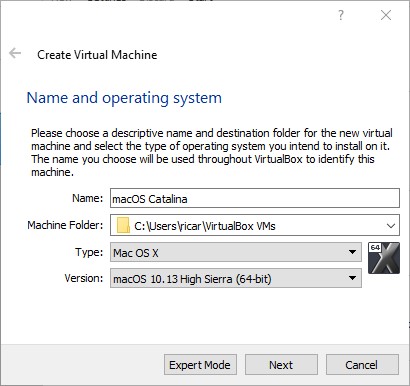Click the Machine Folder: label

coord(65,225)
